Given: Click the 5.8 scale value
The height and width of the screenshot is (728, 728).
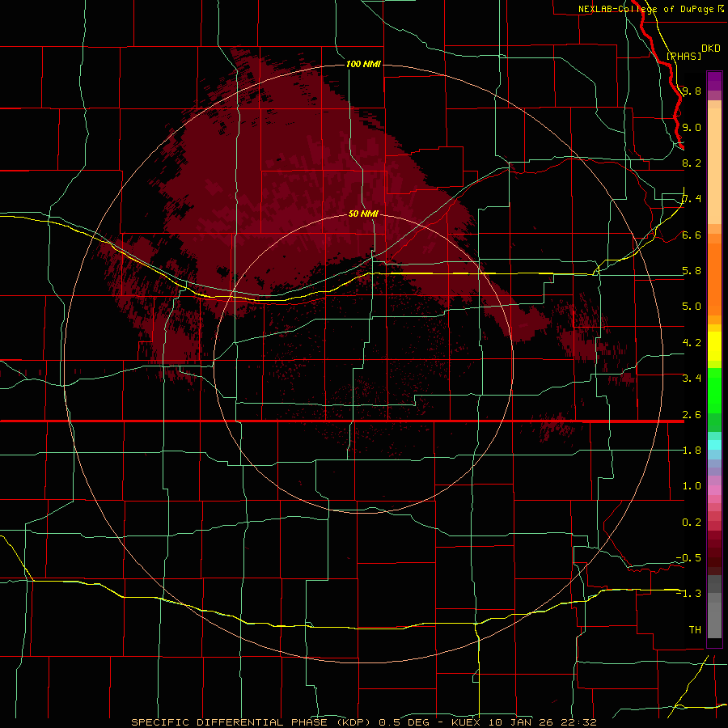Looking at the screenshot, I should coord(692,271).
